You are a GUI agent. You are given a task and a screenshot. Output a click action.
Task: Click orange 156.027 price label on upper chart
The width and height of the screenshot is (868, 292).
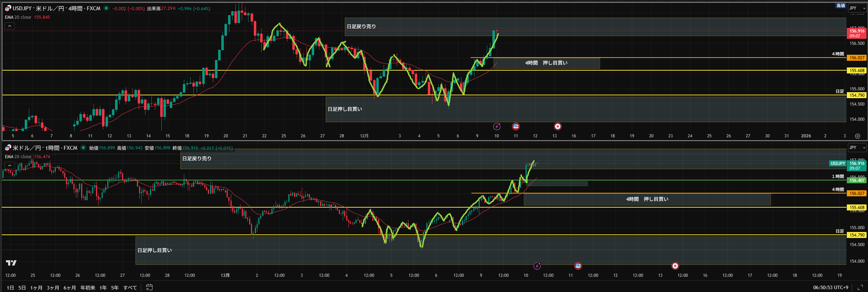click(x=857, y=58)
